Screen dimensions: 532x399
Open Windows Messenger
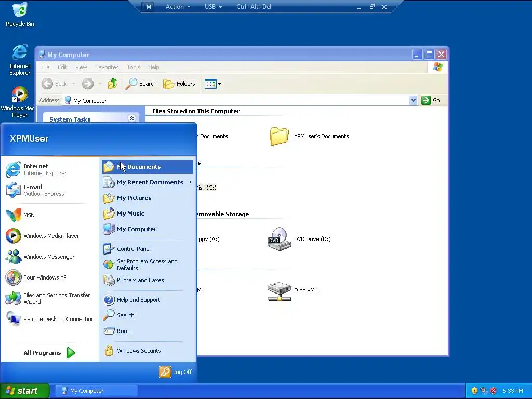pyautogui.click(x=49, y=257)
